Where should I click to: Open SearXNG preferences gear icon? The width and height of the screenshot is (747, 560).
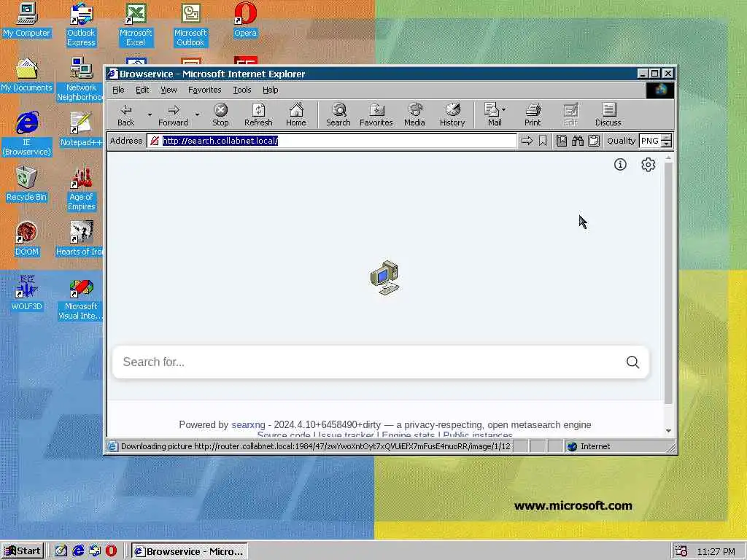(648, 164)
